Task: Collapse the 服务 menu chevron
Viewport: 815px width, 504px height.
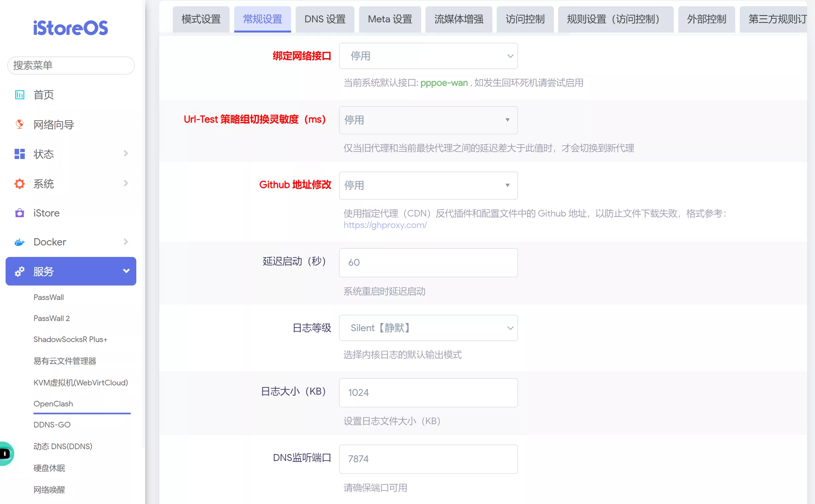Action: pos(126,271)
